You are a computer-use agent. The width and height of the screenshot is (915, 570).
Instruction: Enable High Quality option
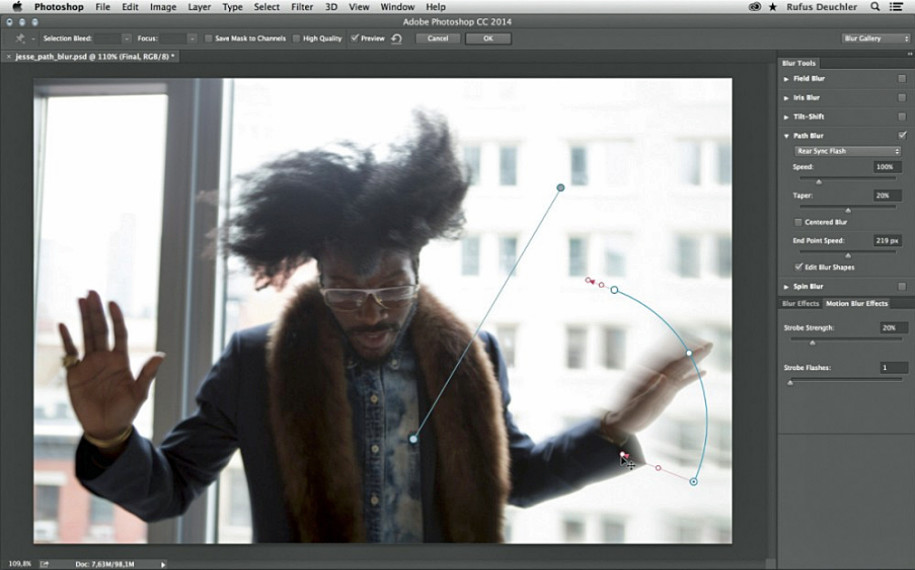297,39
